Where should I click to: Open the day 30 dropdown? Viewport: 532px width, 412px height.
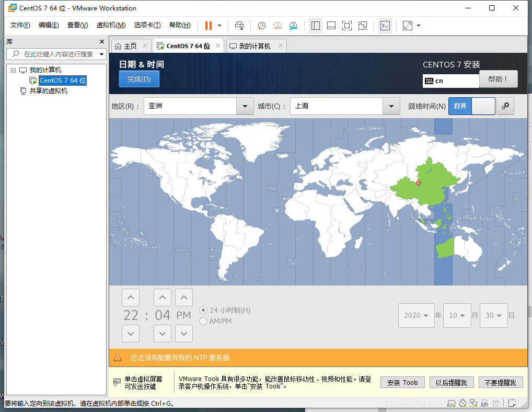pos(494,316)
